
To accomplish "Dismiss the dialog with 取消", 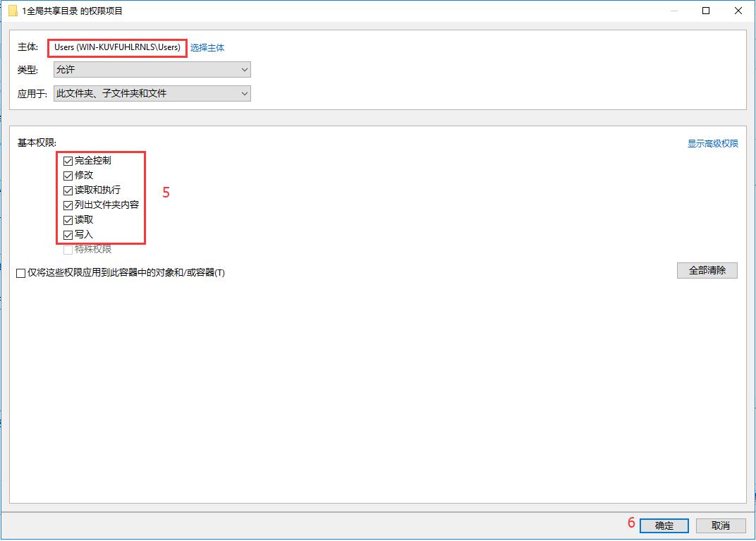I will (721, 525).
